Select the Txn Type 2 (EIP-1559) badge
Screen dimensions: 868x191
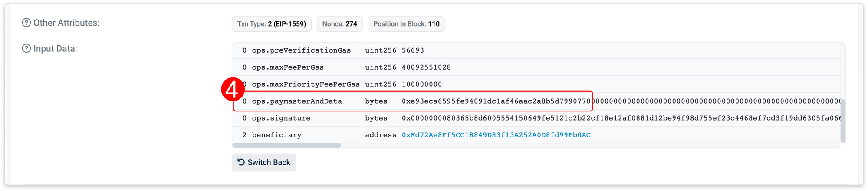[x=272, y=24]
